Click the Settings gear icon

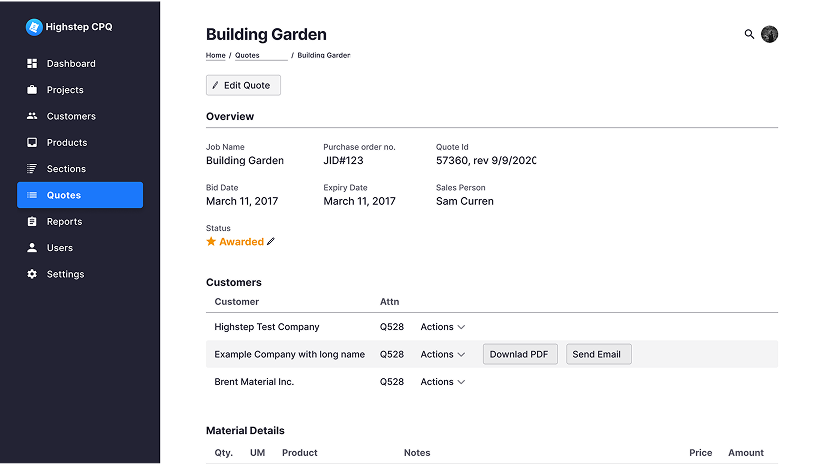click(x=32, y=274)
